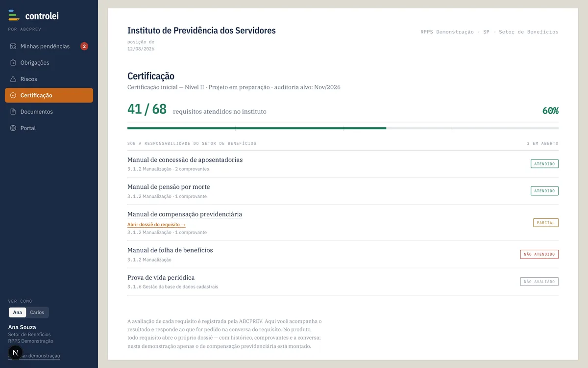Click the 12/08/2026 position date
Image resolution: width=588 pixels, height=368 pixels.
click(x=141, y=49)
